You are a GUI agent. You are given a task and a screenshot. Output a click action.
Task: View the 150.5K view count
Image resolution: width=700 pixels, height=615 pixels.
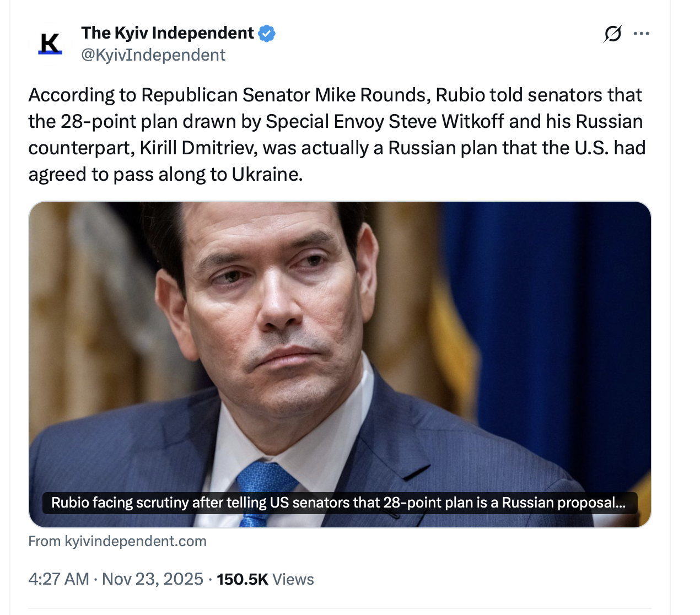pyautogui.click(x=242, y=579)
